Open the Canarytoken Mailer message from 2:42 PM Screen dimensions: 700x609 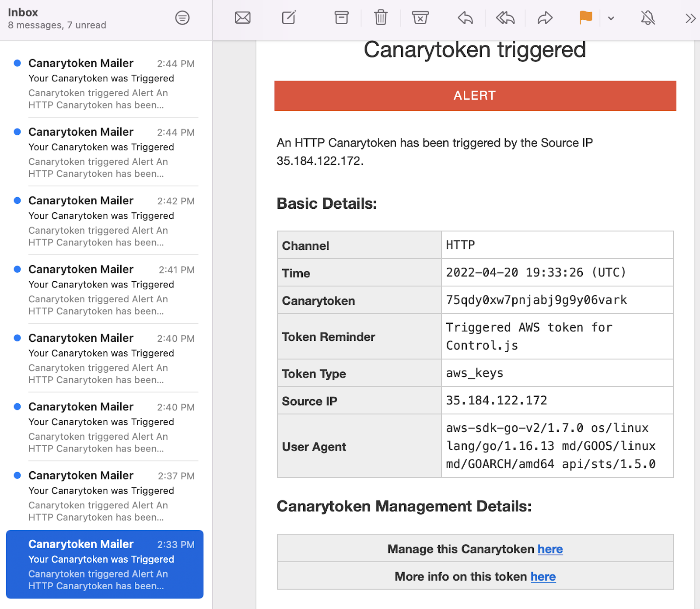(x=105, y=220)
